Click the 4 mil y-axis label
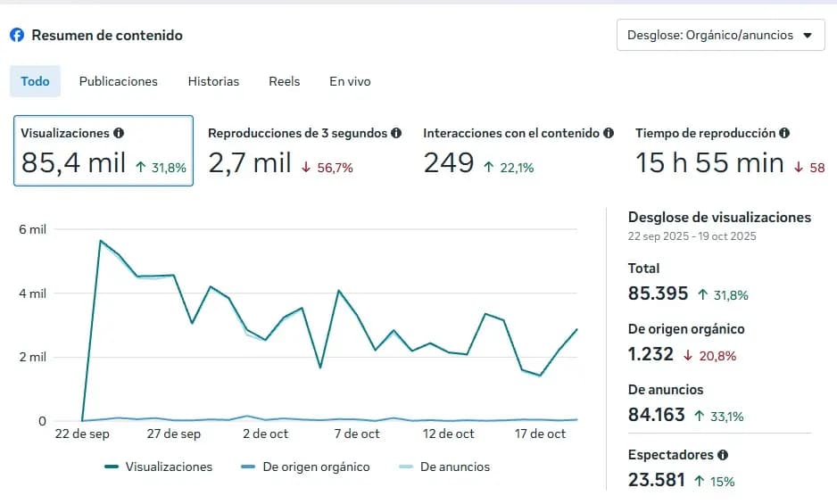This screenshot has height=504, width=837. click(32, 293)
